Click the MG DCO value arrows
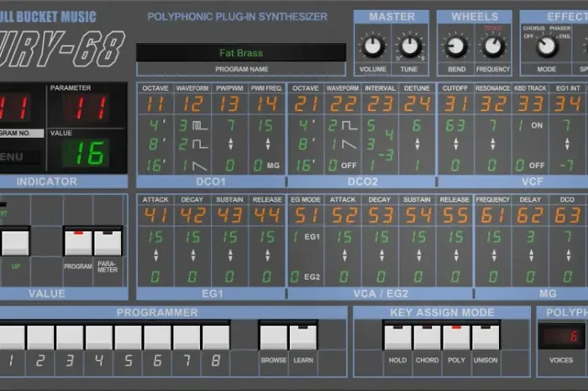The image size is (588, 391). click(568, 256)
